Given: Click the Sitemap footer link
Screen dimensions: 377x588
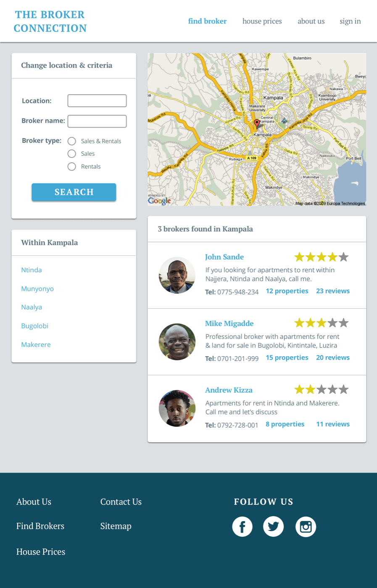Looking at the screenshot, I should pos(116,526).
